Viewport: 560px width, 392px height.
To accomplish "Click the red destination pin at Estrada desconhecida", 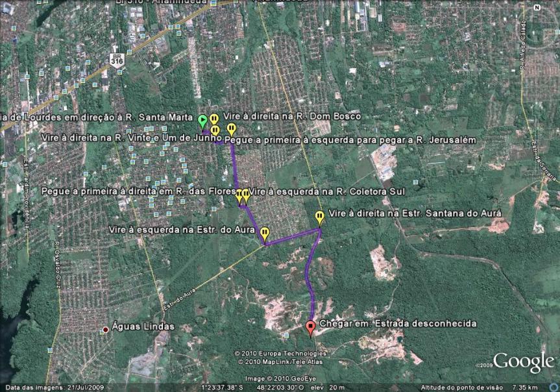I will 310,327.
